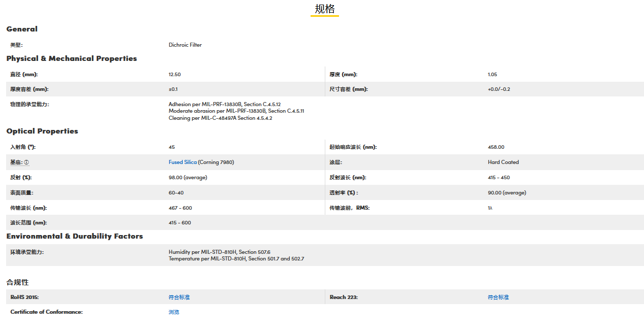Open the Certificate of Conformance 浏览 link
The width and height of the screenshot is (644, 331).
pos(174,312)
